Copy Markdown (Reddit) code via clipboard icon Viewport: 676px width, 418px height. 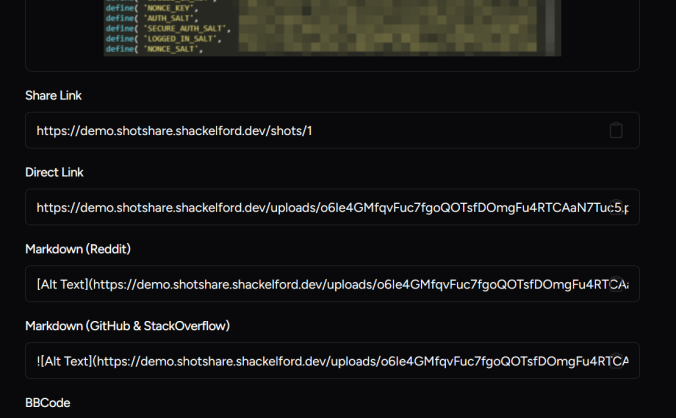tap(616, 284)
